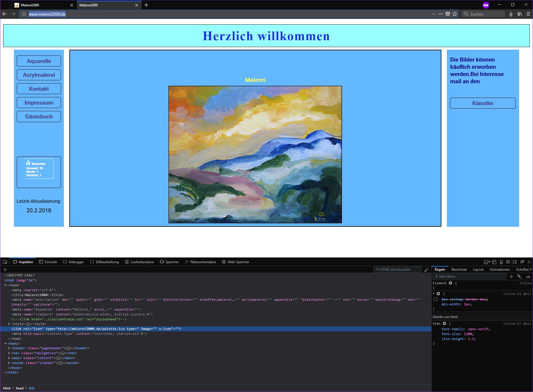533x392 pixels.
Task: Open the devtools settings gear
Action: 508,262
